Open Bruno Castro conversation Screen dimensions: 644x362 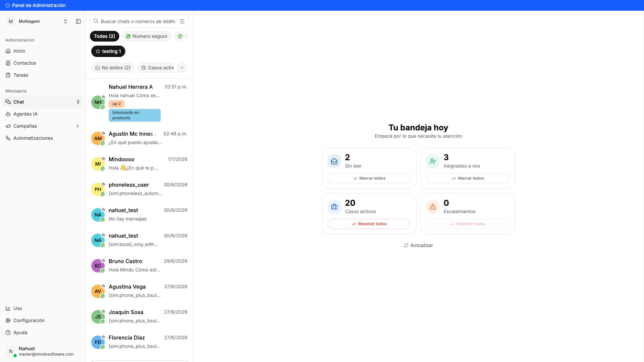(x=139, y=265)
